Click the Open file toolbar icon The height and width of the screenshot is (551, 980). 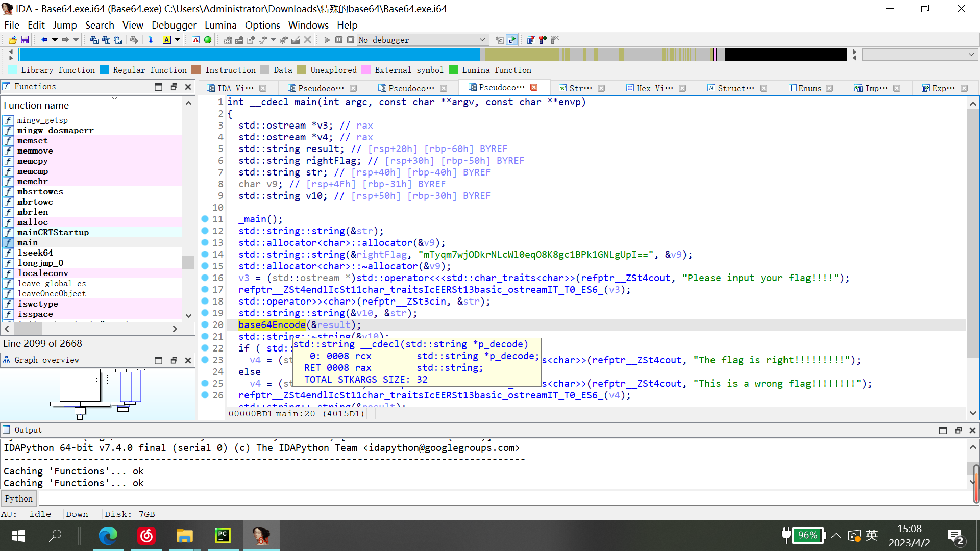click(x=12, y=40)
